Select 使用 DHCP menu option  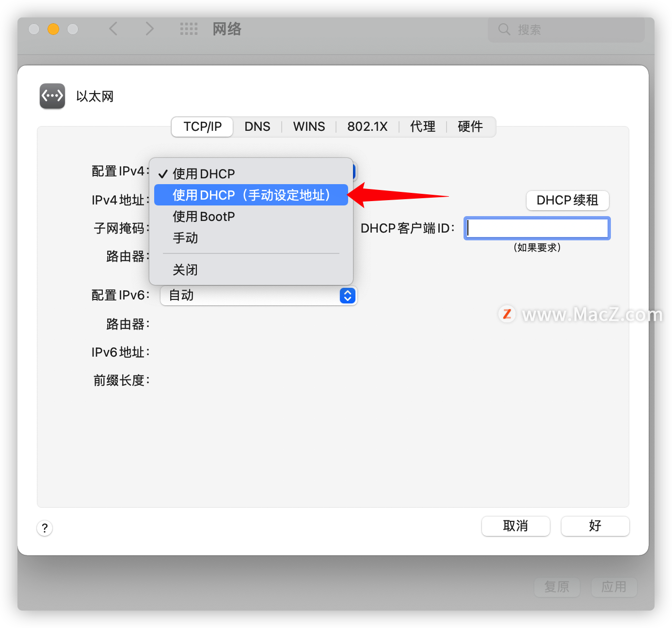click(251, 173)
